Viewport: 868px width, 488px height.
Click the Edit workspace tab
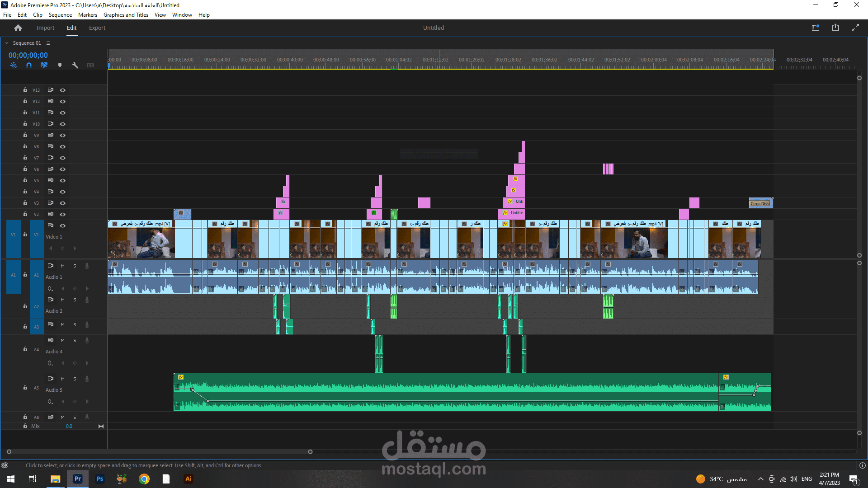(x=72, y=28)
